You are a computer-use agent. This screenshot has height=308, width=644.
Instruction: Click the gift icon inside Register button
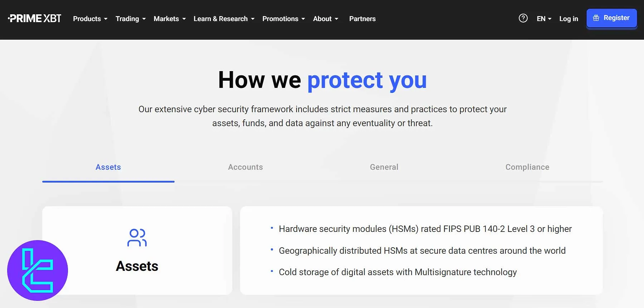point(596,18)
